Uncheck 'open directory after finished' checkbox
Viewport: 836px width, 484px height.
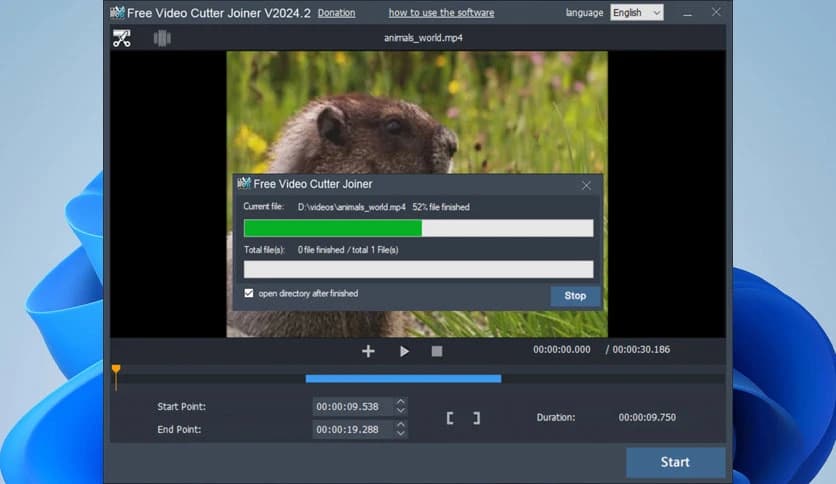(x=248, y=293)
